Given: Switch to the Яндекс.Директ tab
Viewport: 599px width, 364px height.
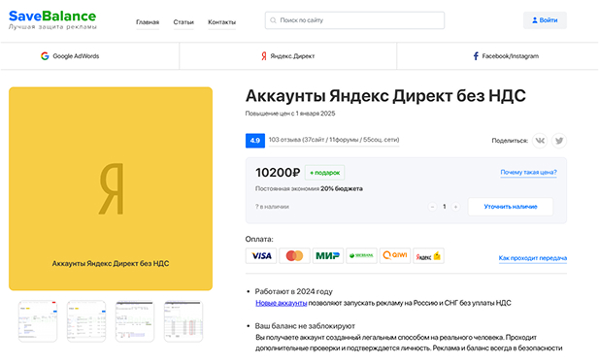Looking at the screenshot, I should pos(287,56).
